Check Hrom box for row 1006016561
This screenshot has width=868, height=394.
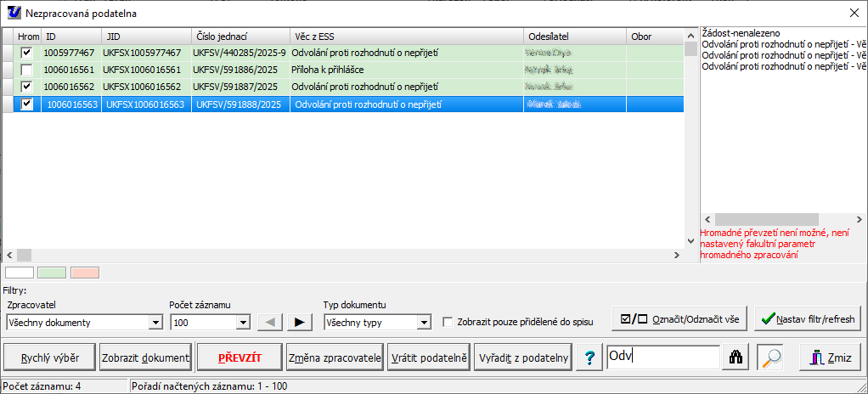[x=28, y=70]
